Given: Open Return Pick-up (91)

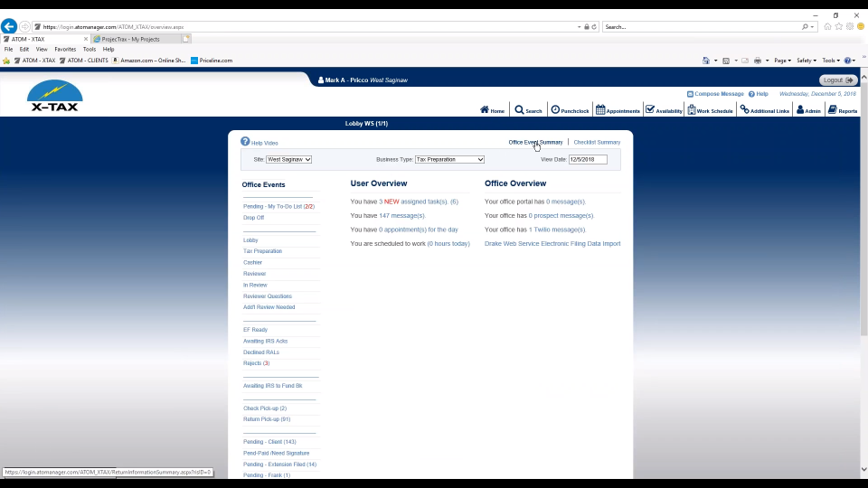Looking at the screenshot, I should tap(267, 418).
